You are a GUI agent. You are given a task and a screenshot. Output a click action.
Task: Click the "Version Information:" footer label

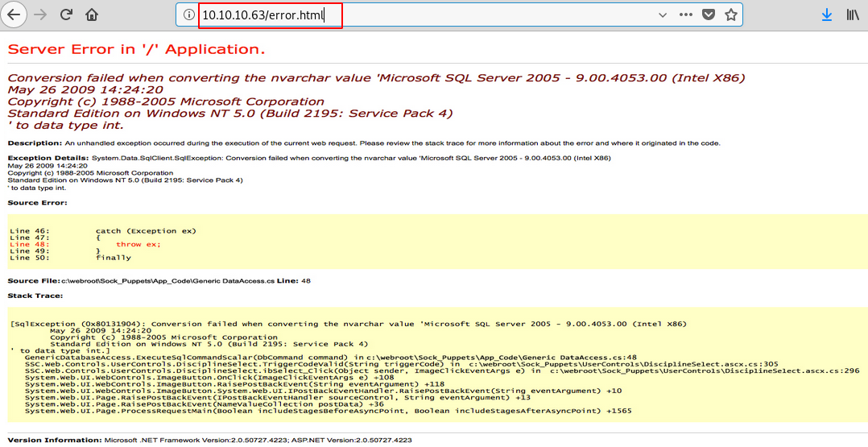[55, 440]
